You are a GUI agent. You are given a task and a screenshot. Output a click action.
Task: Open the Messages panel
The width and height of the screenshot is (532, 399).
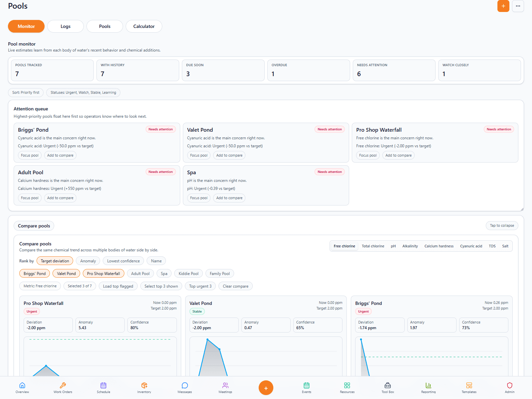coord(185,387)
